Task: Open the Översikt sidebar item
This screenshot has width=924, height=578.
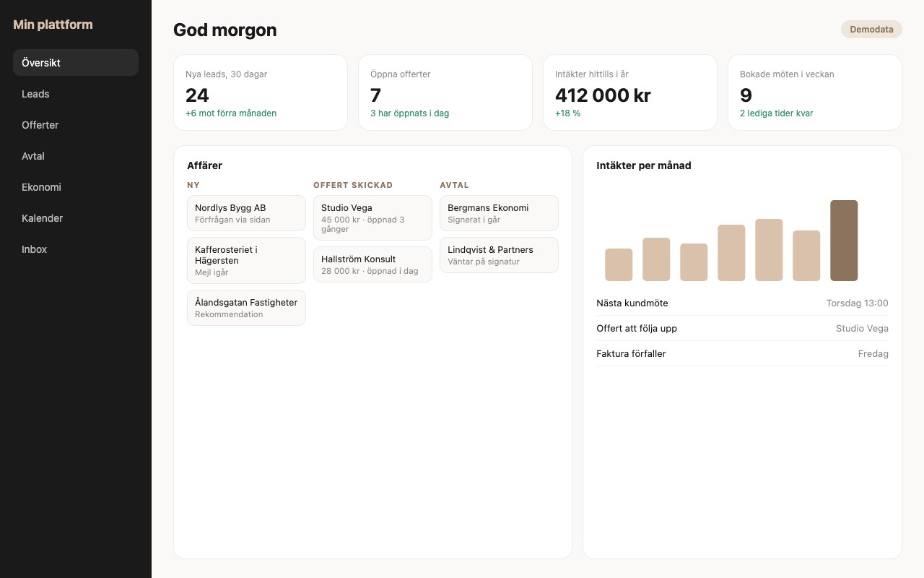Action: coord(76,63)
